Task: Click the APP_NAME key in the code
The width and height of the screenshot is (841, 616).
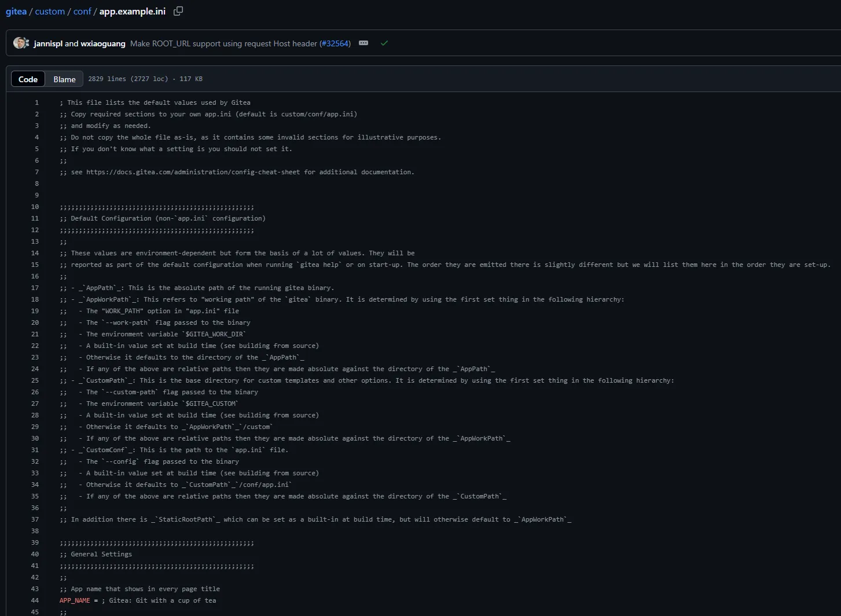Action: click(75, 600)
